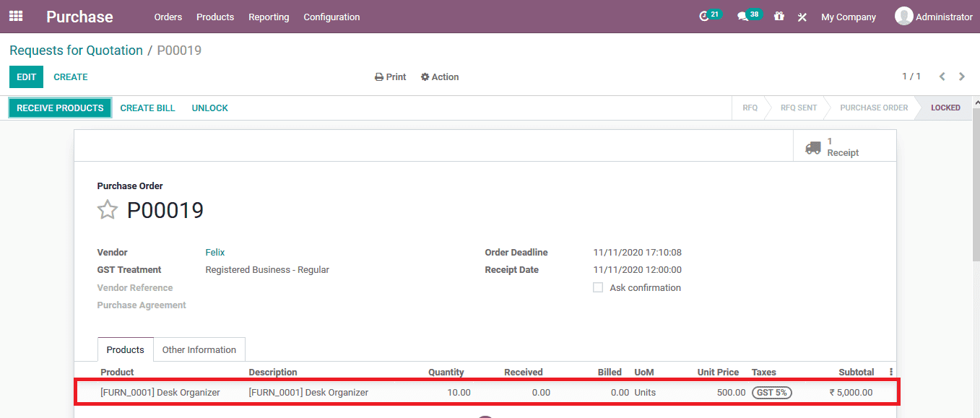Click the gift icon in the top bar
The width and height of the screenshot is (980, 418).
tap(779, 16)
